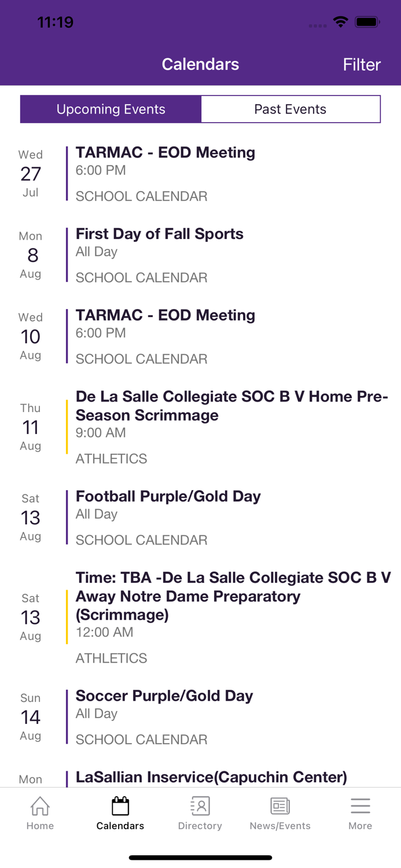Switch to the Past Events tab
This screenshot has width=401, height=868.
point(290,109)
